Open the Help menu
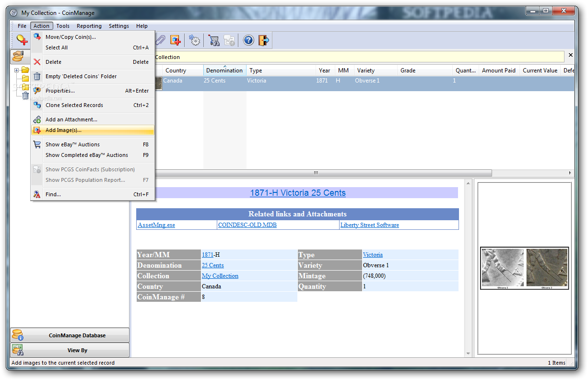Image resolution: width=588 pixels, height=380 pixels. click(142, 26)
